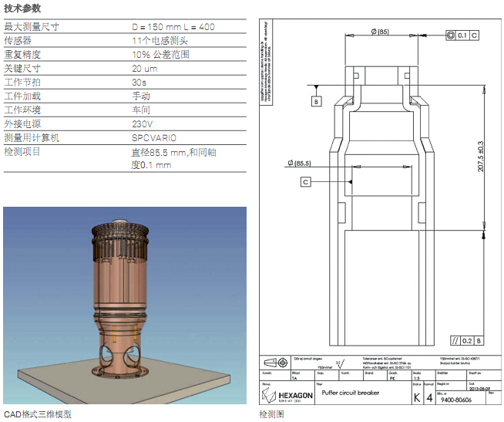Click datum C marker box
This screenshot has width=504, height=422.
(x=306, y=181)
